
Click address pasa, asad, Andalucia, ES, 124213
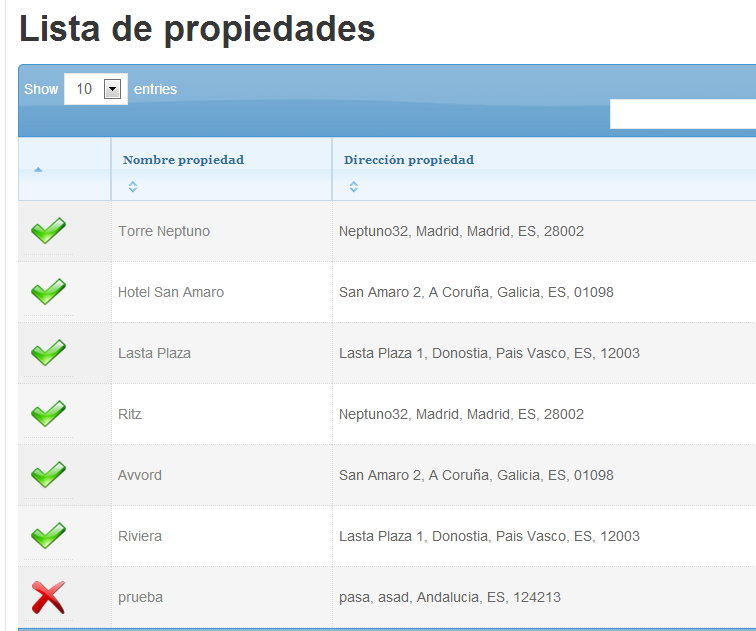click(450, 597)
